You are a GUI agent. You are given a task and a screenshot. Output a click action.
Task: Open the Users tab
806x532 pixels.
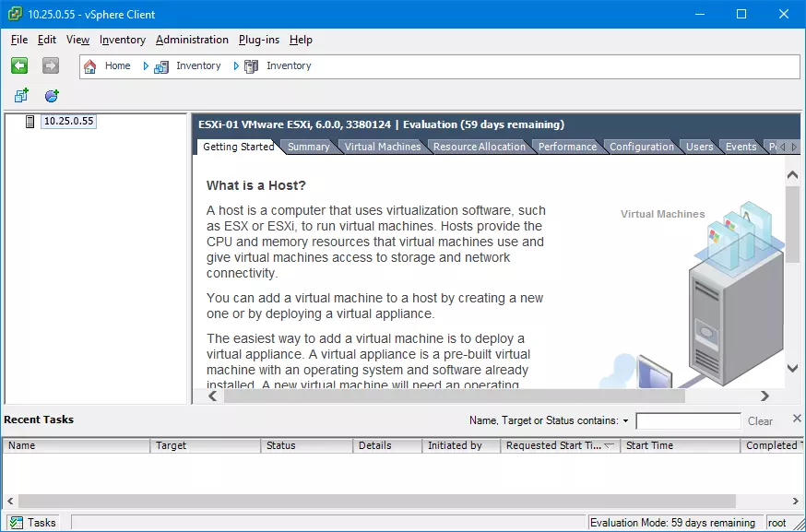[700, 147]
